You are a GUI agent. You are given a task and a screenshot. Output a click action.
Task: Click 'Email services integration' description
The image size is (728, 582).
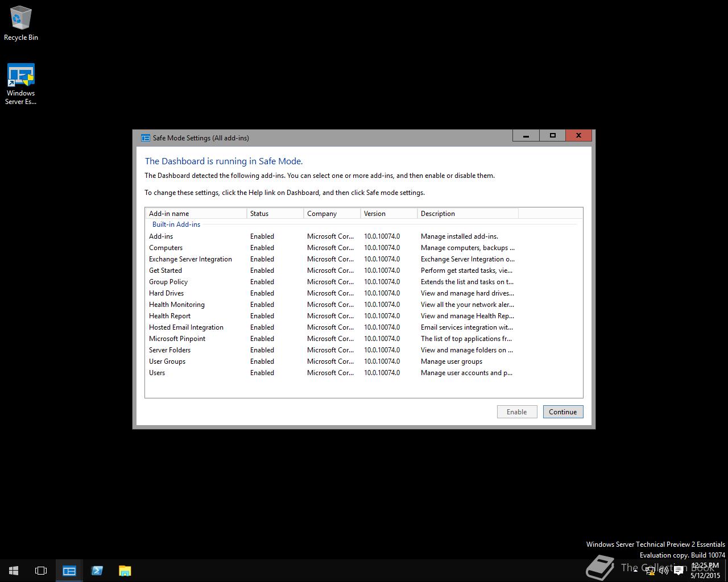tap(467, 327)
